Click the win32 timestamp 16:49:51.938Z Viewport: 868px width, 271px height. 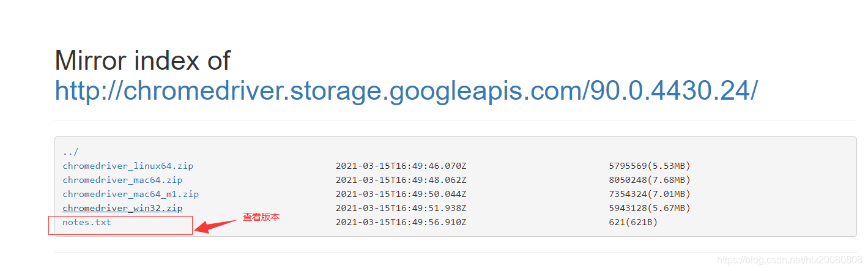coord(401,208)
